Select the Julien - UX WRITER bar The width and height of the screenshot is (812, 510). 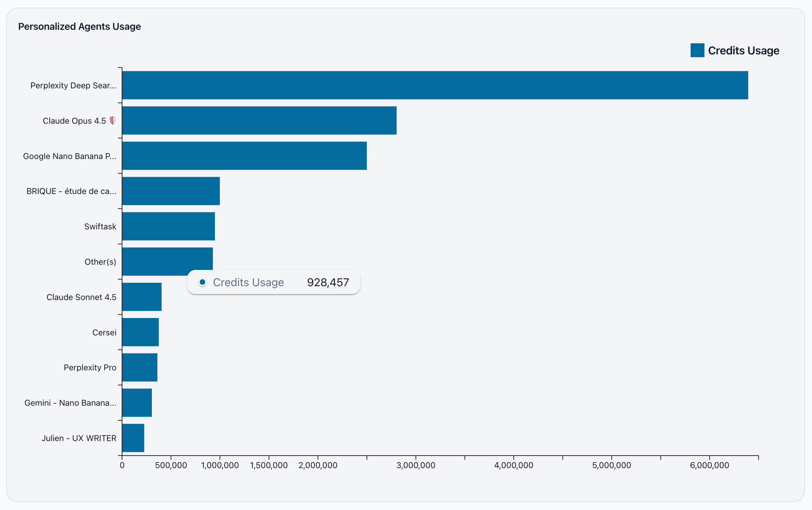(133, 438)
